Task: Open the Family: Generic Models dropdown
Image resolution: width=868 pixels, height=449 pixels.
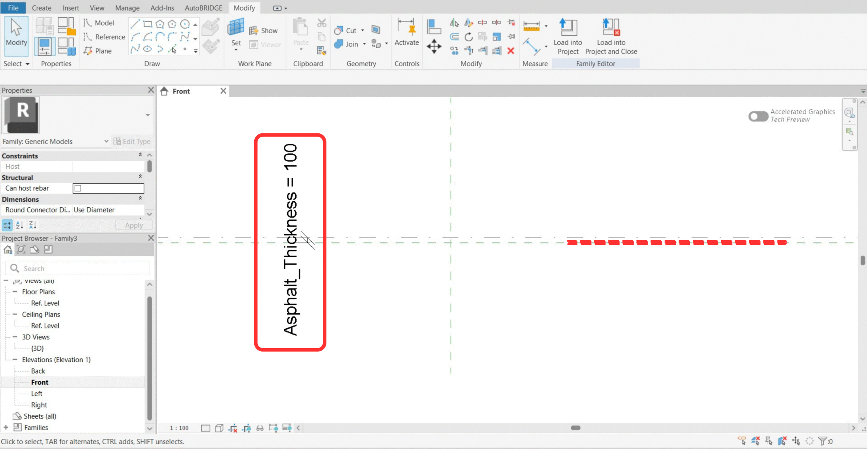Action: click(106, 142)
